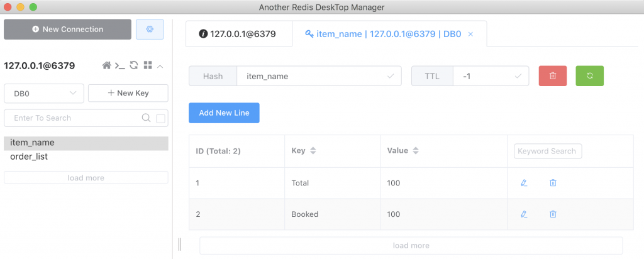This screenshot has height=259, width=644.
Task: Click load more below the hash table
Action: 411,245
